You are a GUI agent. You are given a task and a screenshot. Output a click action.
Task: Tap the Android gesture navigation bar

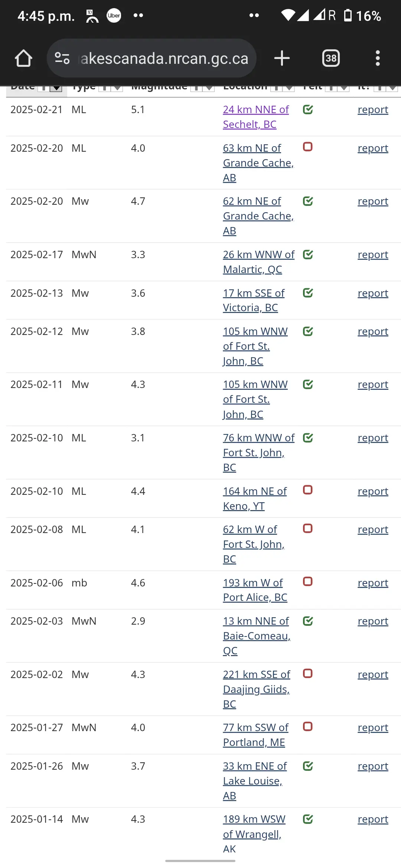[200, 861]
